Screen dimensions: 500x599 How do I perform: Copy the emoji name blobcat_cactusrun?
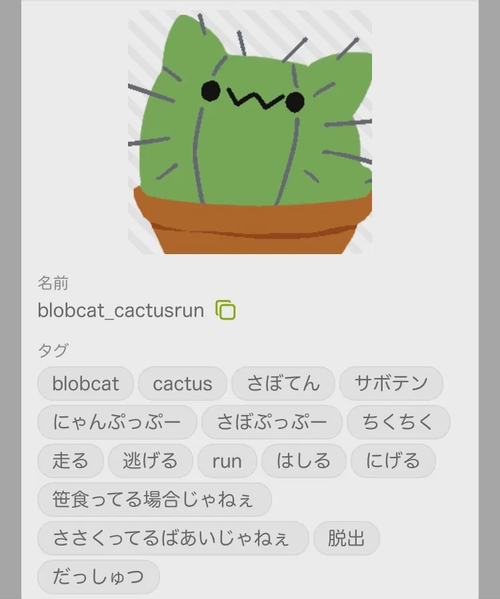coord(225,310)
